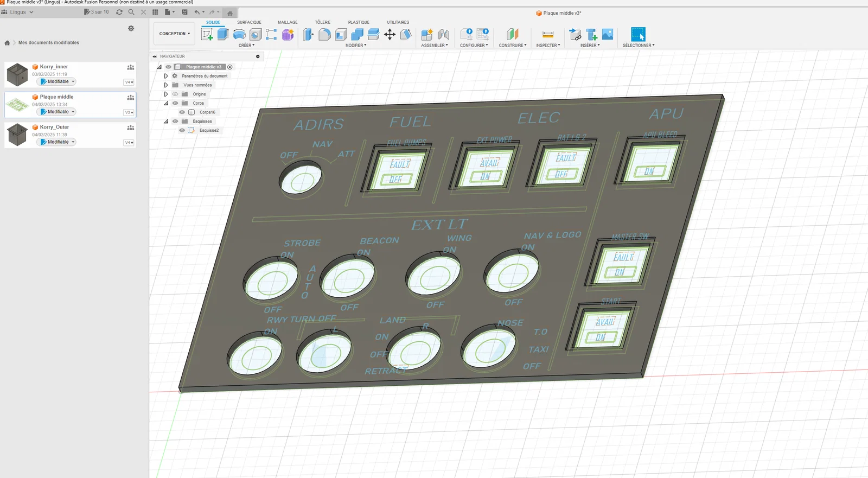
Task: Switch to the MAILLAGE tab
Action: [288, 22]
